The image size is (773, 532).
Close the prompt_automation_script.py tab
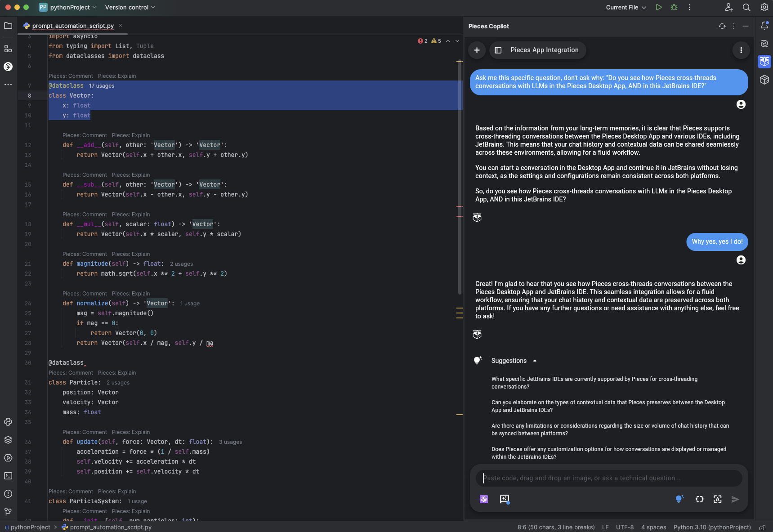(121, 26)
